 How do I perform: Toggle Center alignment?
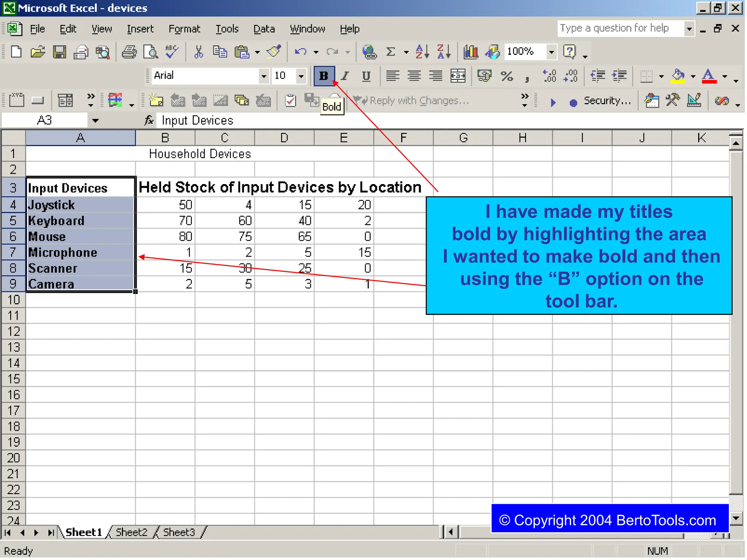click(x=414, y=76)
